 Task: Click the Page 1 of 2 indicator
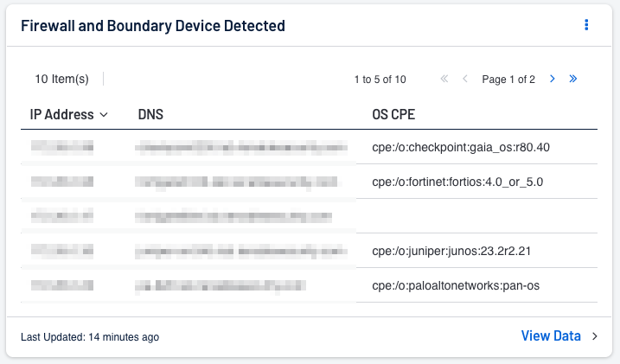click(508, 79)
